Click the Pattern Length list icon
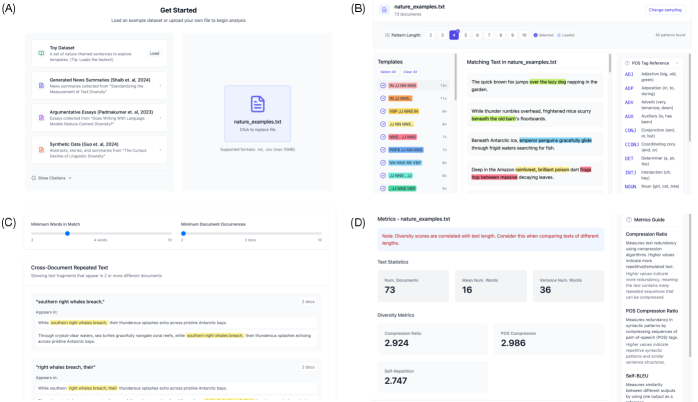This screenshot has width=698, height=402. tap(387, 35)
